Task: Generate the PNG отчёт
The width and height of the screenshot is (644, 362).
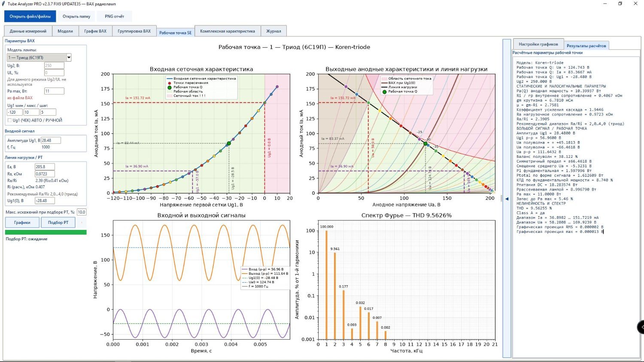Action: point(115,16)
